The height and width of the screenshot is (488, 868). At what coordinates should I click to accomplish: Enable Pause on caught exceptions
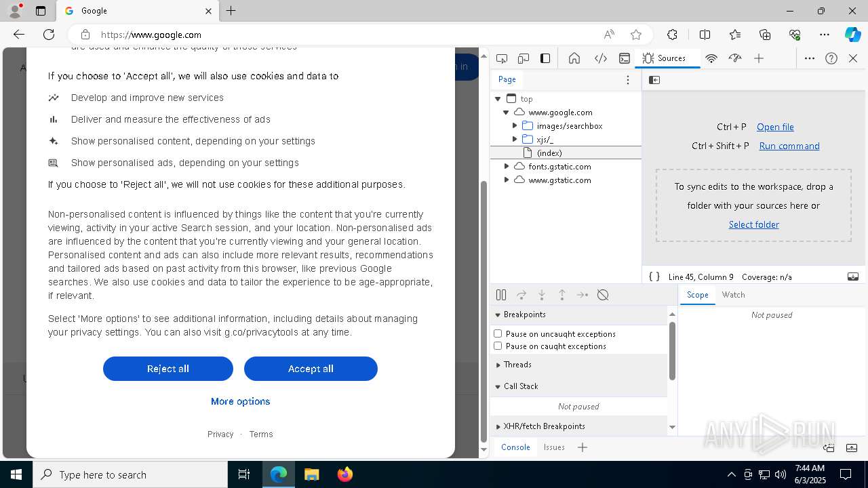coord(498,346)
